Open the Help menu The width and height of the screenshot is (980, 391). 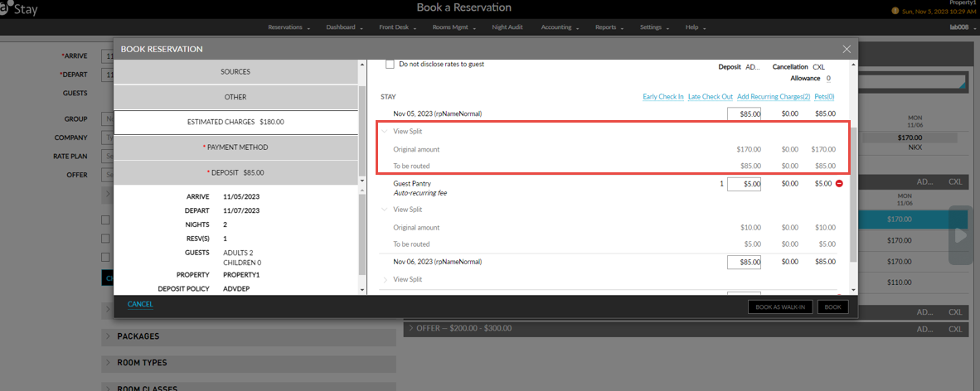pos(695,27)
